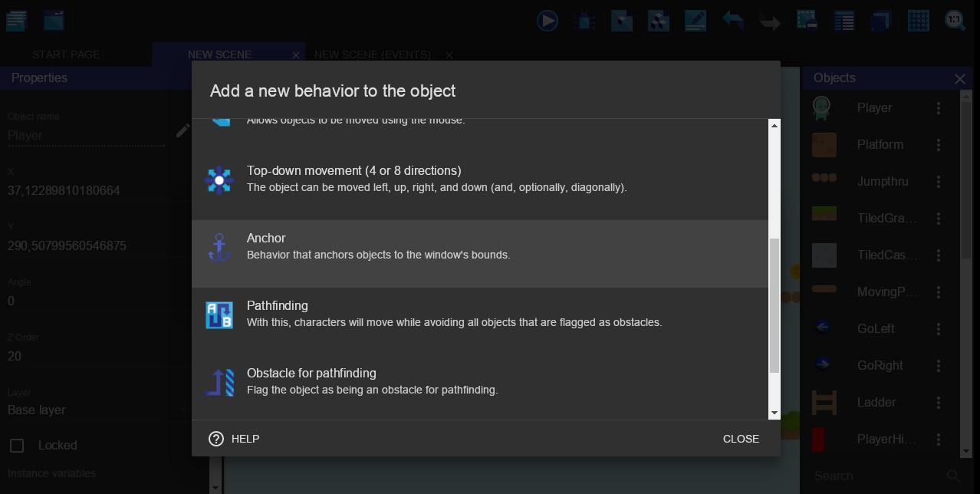Image resolution: width=980 pixels, height=494 pixels.
Task: Select the Anchor behavior entry
Action: (x=480, y=254)
